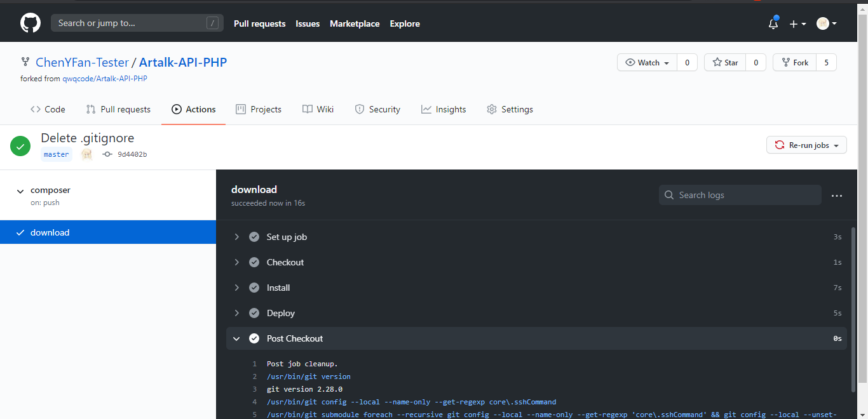868x419 pixels.
Task: Click the "succeeded now in 16s" status text
Action: 268,203
